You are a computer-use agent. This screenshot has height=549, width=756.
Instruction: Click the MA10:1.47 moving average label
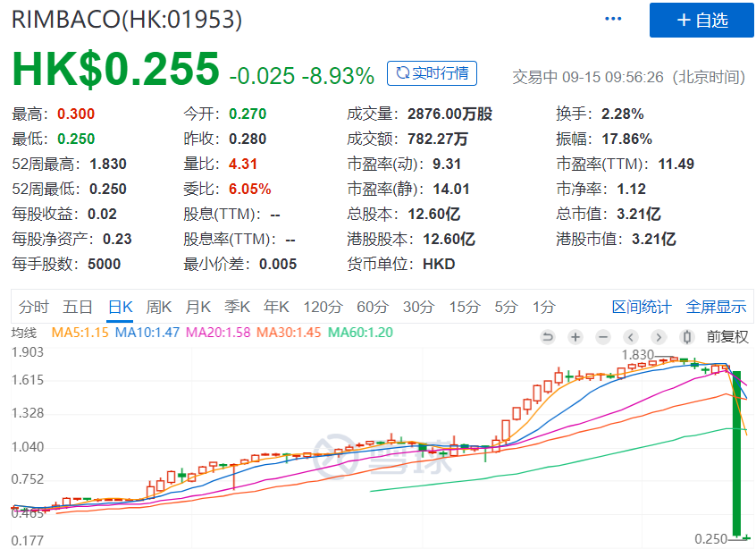[147, 333]
